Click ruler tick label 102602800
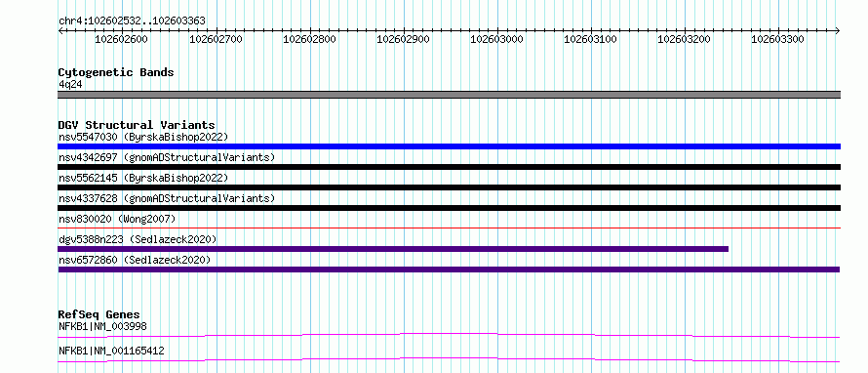Viewport: 868px width, 373px height. [309, 39]
